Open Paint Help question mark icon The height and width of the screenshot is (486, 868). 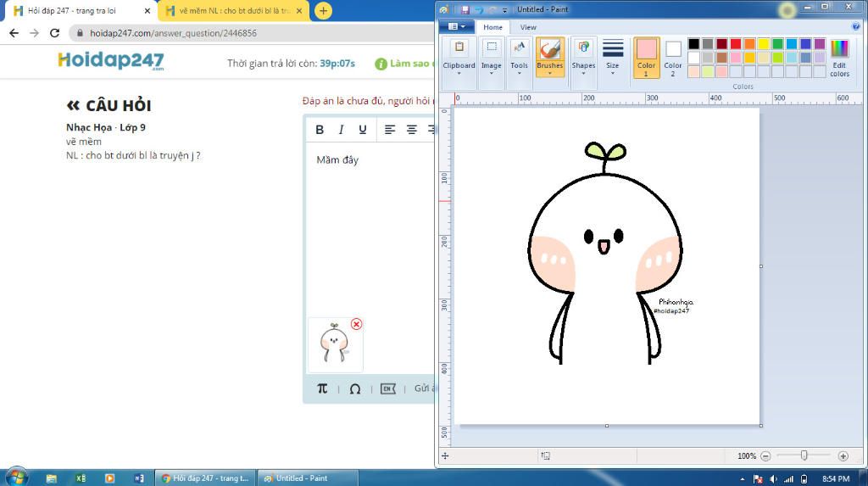pos(856,26)
